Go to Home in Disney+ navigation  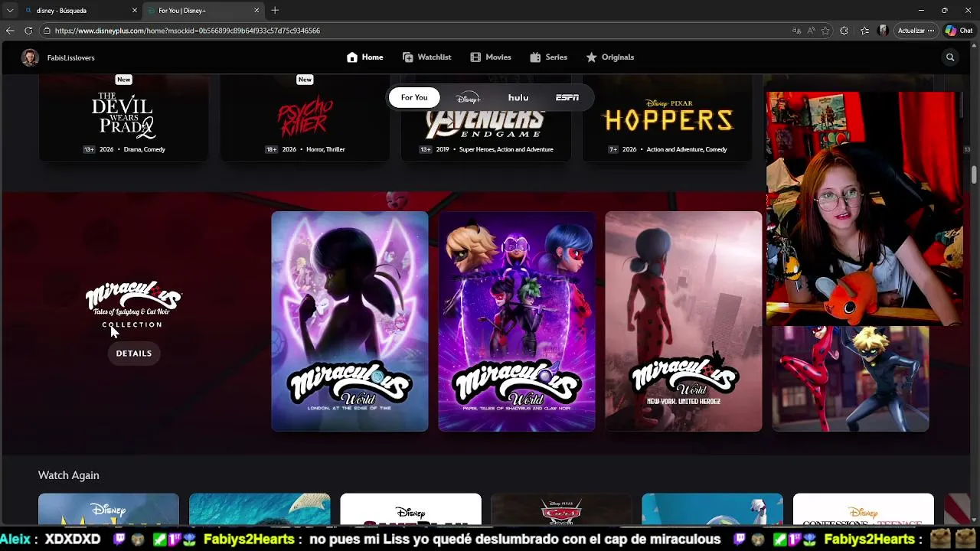[364, 57]
